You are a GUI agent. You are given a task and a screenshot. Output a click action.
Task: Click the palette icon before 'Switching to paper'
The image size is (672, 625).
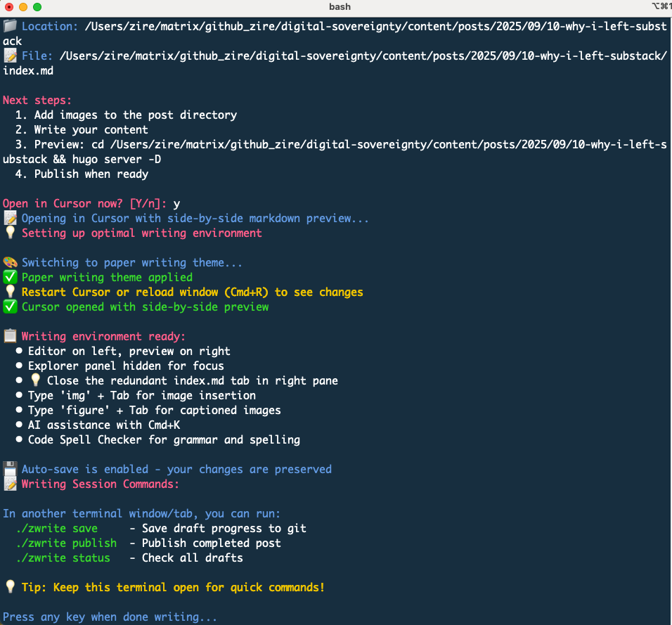click(10, 263)
